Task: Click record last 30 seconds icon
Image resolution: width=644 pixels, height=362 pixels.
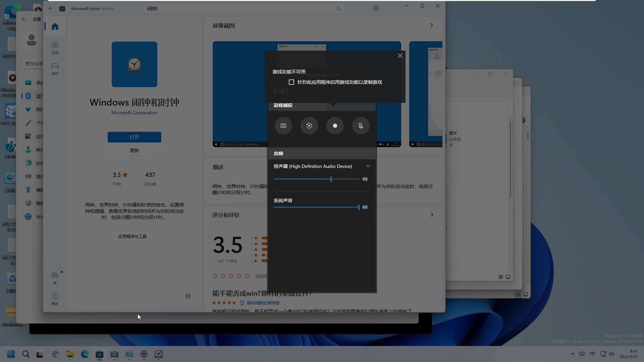Action: click(309, 126)
